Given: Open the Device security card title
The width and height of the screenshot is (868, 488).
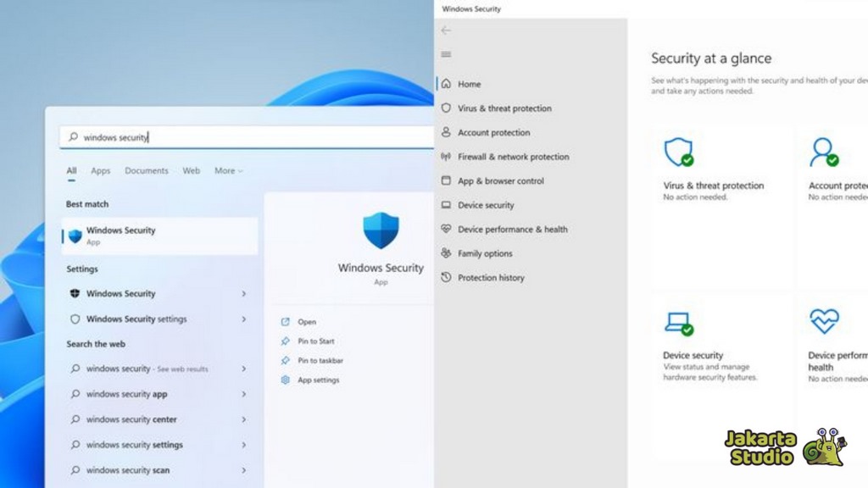Looking at the screenshot, I should (x=693, y=355).
